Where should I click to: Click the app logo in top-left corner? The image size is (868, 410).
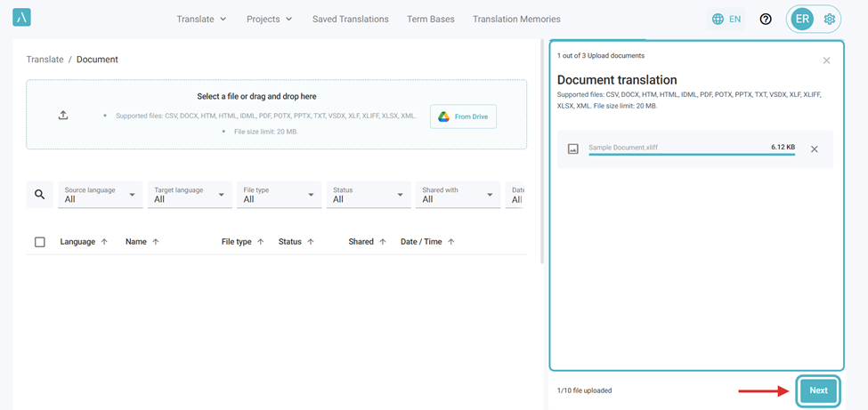click(21, 18)
